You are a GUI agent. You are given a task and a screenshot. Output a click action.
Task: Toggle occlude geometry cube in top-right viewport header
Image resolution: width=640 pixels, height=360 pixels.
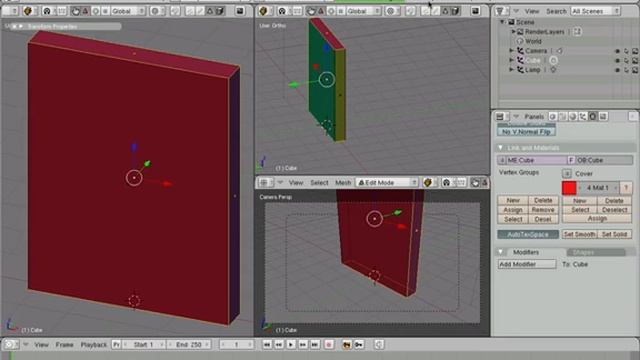tap(456, 11)
